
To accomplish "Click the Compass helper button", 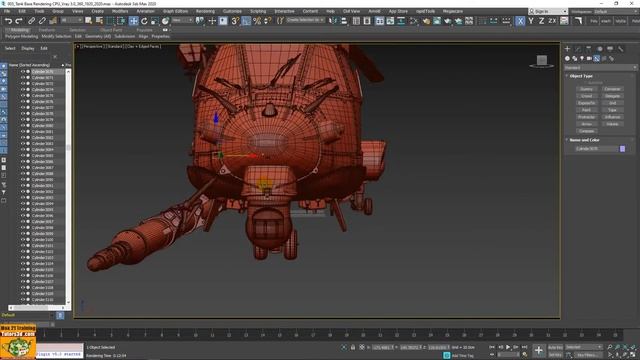I will [x=586, y=131].
